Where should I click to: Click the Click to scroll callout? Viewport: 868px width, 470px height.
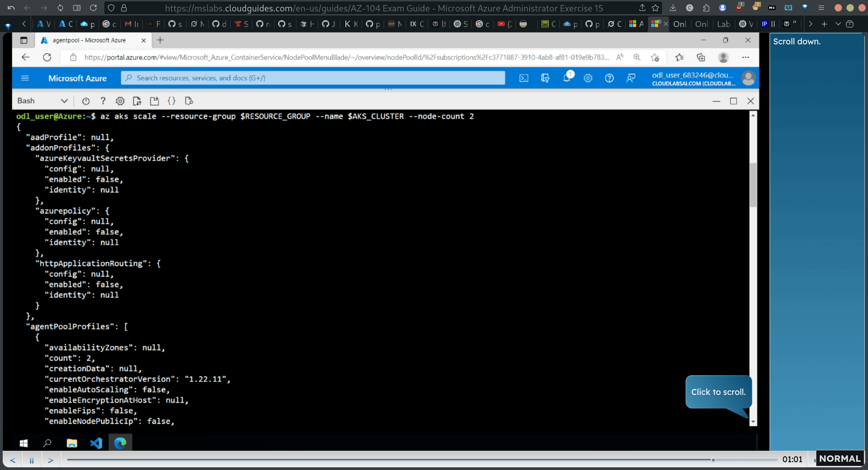(x=718, y=392)
